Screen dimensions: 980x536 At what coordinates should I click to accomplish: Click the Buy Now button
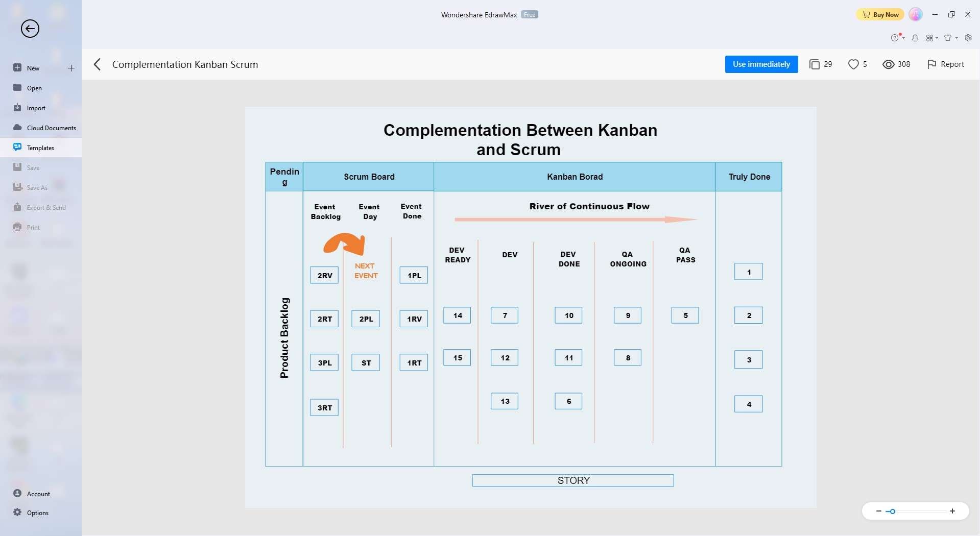click(x=880, y=14)
